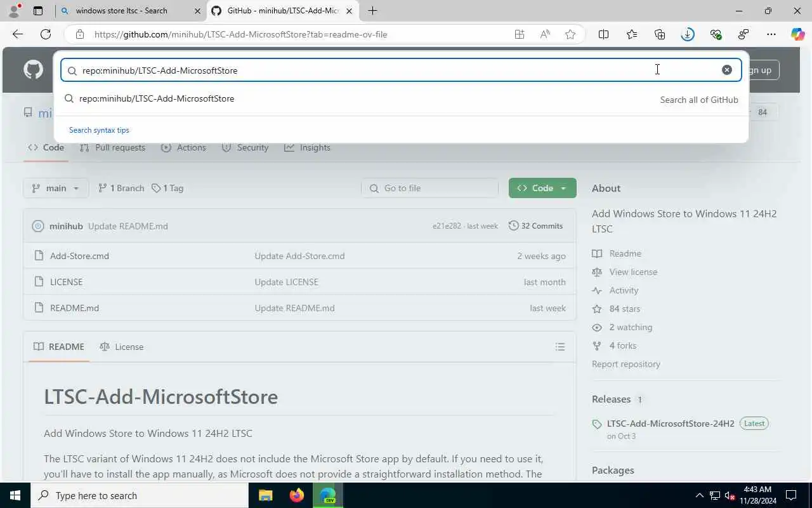Open the Edge profile icon

click(x=14, y=11)
